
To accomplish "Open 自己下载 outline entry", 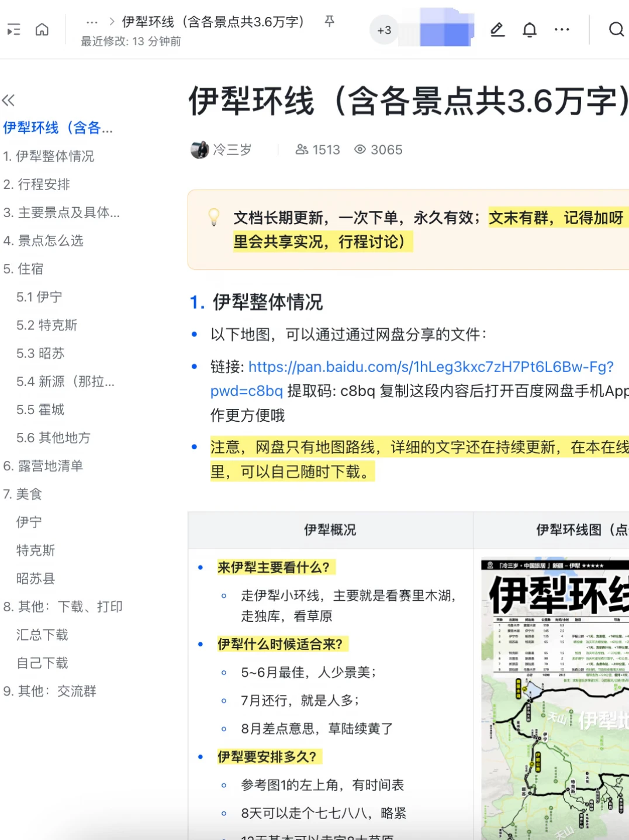I will tap(42, 663).
